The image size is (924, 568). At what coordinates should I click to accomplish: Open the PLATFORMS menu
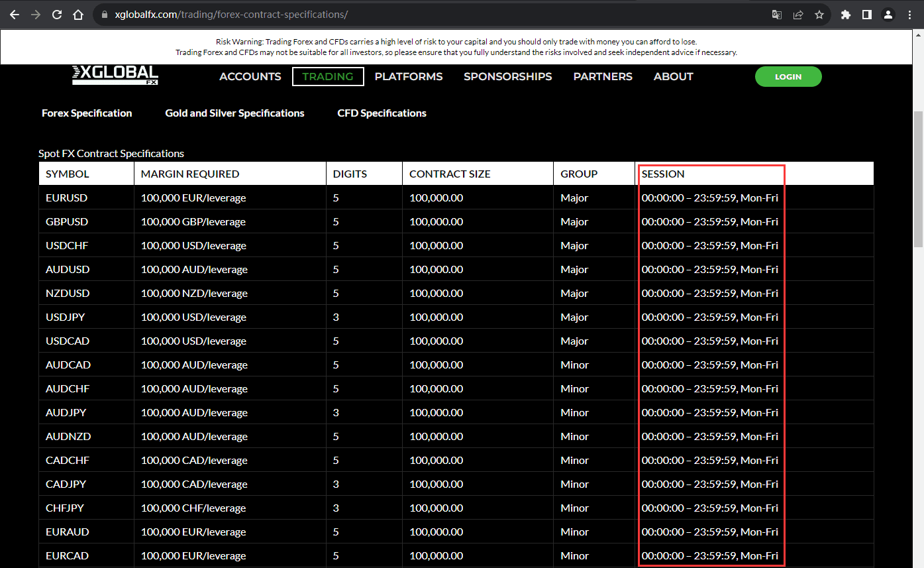click(x=409, y=77)
